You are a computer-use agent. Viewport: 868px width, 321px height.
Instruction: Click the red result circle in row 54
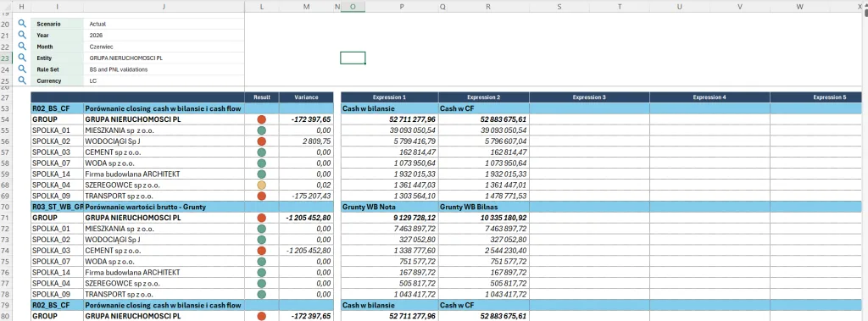coord(261,119)
